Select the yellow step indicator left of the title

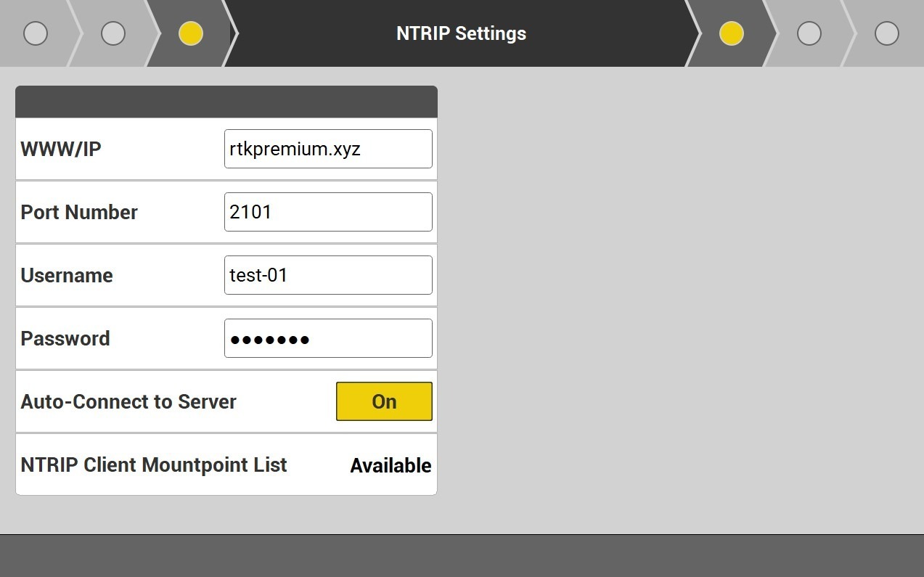point(191,33)
